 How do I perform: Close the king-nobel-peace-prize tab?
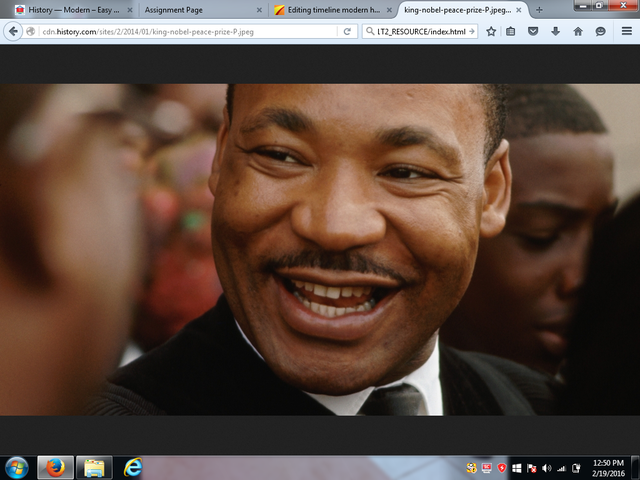(x=519, y=10)
